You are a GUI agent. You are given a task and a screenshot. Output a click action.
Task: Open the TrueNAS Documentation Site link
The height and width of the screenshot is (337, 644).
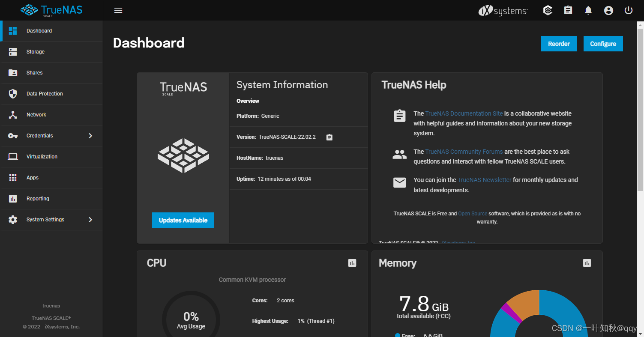[464, 113]
